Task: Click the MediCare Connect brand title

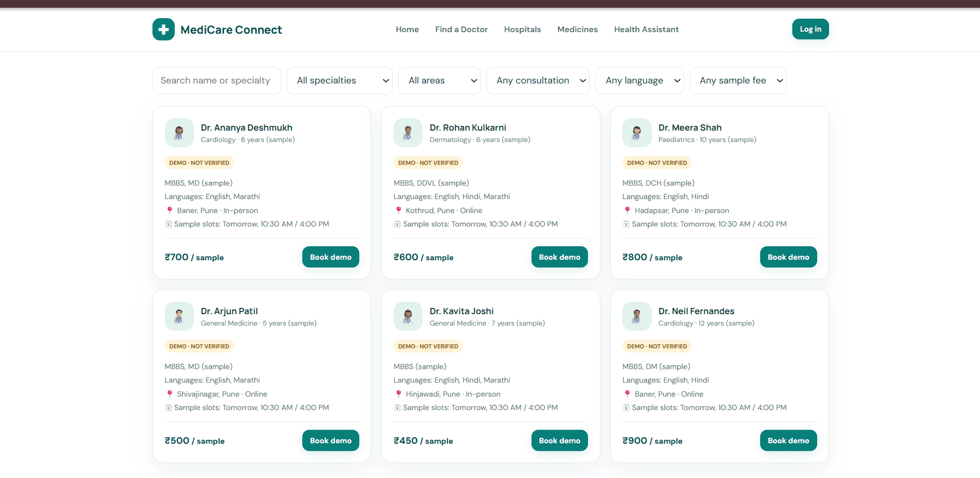Action: tap(231, 30)
